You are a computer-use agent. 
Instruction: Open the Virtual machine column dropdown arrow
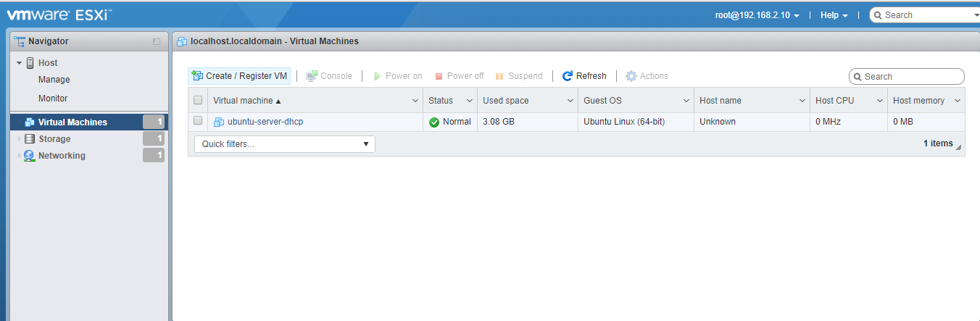click(415, 101)
